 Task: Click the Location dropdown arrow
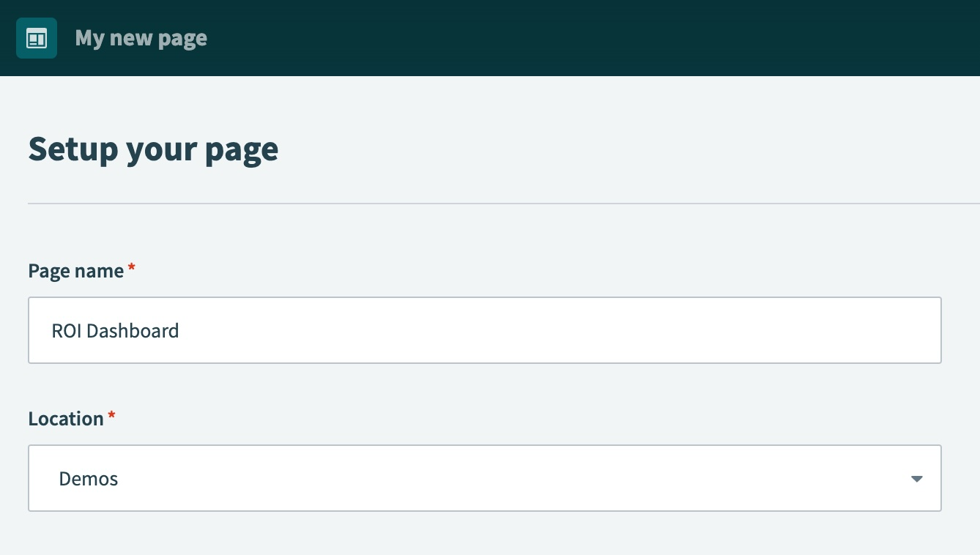coord(916,479)
